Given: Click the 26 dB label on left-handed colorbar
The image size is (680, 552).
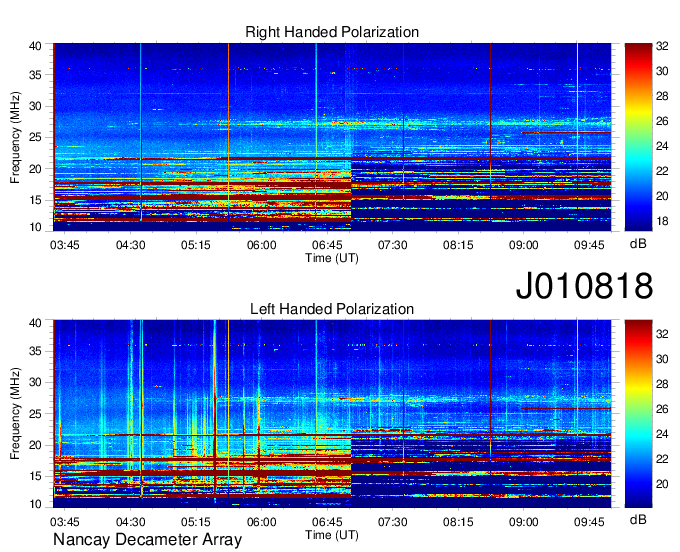Looking at the screenshot, I should pos(662,409).
